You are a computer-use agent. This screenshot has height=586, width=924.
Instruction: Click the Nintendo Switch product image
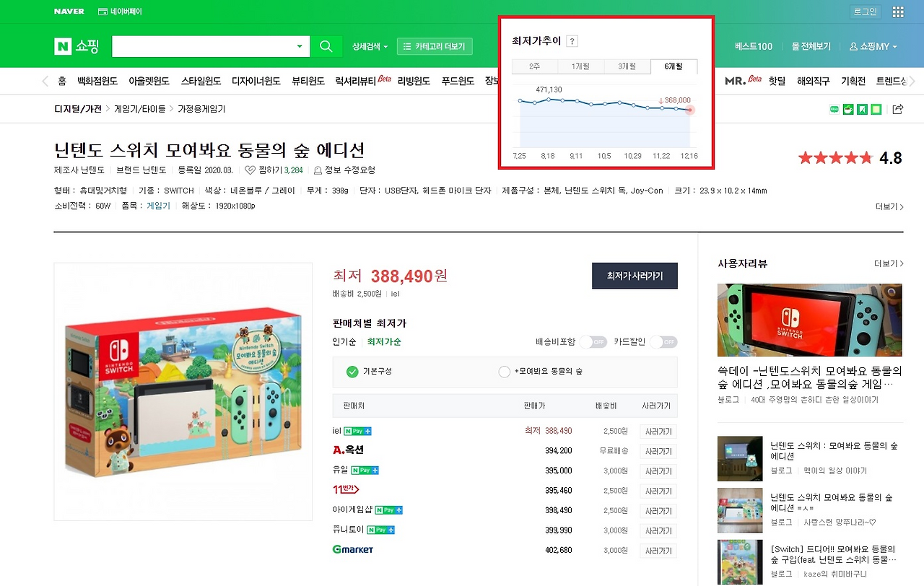point(183,392)
